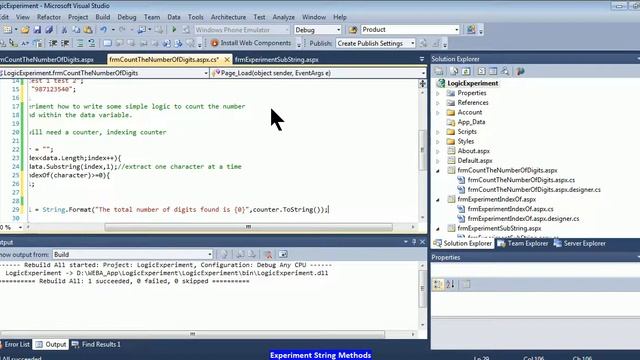Split the editor with the splitter handle
The image size is (640, 360).
[422, 83]
